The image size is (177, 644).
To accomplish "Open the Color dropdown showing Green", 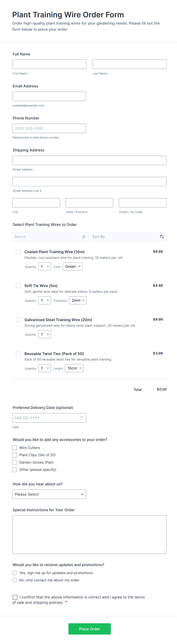I will [73, 266].
